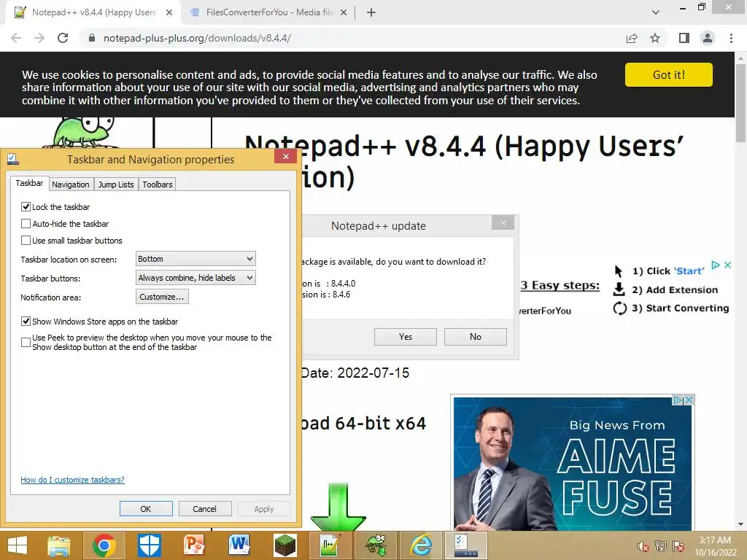Open PowerPoint from the taskbar
747x560 pixels.
(194, 545)
